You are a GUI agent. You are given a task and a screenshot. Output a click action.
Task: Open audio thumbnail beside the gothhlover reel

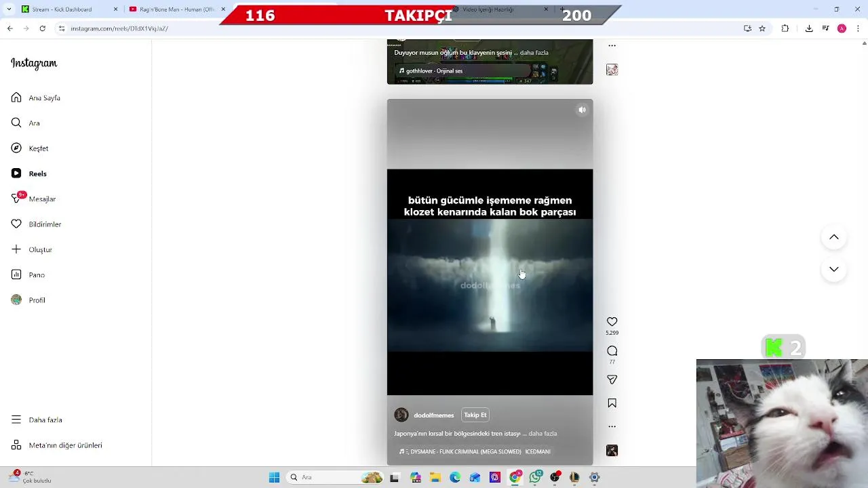coord(612,70)
